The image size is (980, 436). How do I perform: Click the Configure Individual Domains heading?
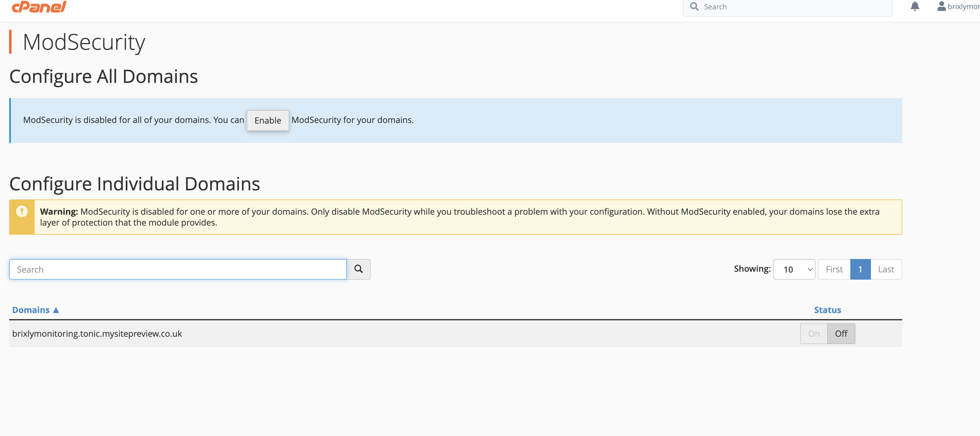135,184
